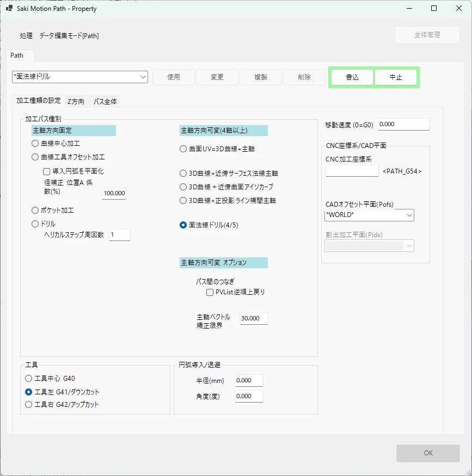Image resolution: width=472 pixels, height=476 pixels.
Task: Click the 中止 button
Action: pyautogui.click(x=396, y=77)
